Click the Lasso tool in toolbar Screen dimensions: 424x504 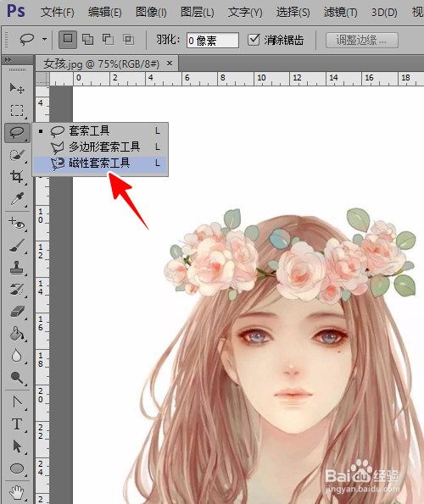click(x=17, y=132)
